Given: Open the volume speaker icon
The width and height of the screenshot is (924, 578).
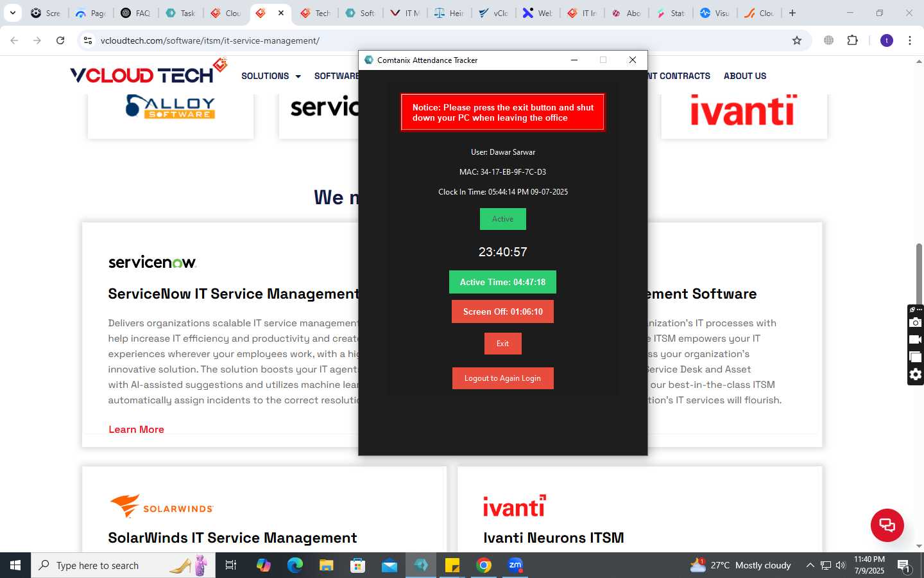Looking at the screenshot, I should tap(841, 565).
